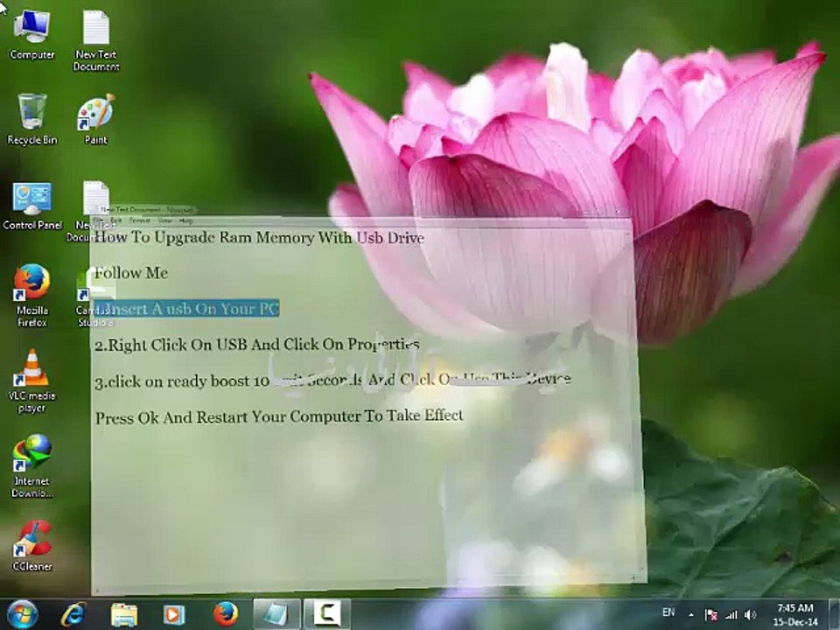Click the highlighted 'Insert A usb On Your PC' line
The width and height of the screenshot is (840, 630).
(187, 308)
